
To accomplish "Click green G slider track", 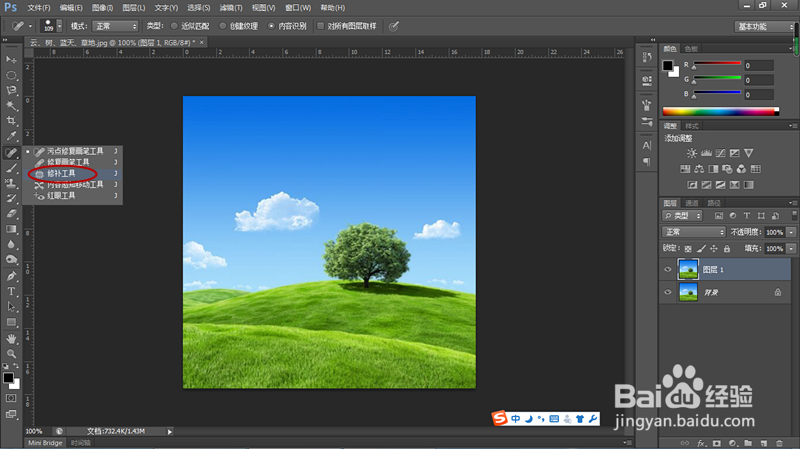I will [x=717, y=78].
